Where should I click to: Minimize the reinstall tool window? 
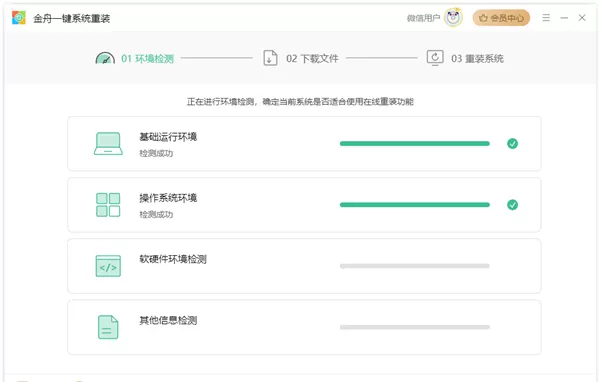coord(564,18)
